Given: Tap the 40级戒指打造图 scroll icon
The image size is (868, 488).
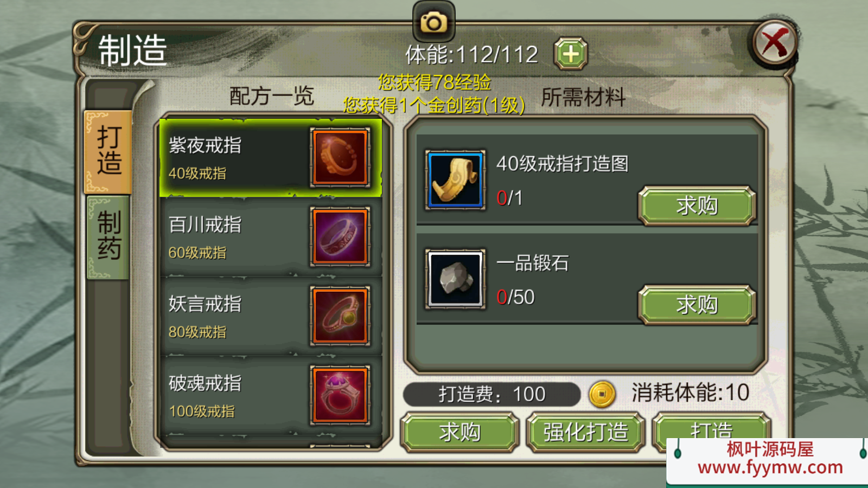Looking at the screenshot, I should coord(455,180).
